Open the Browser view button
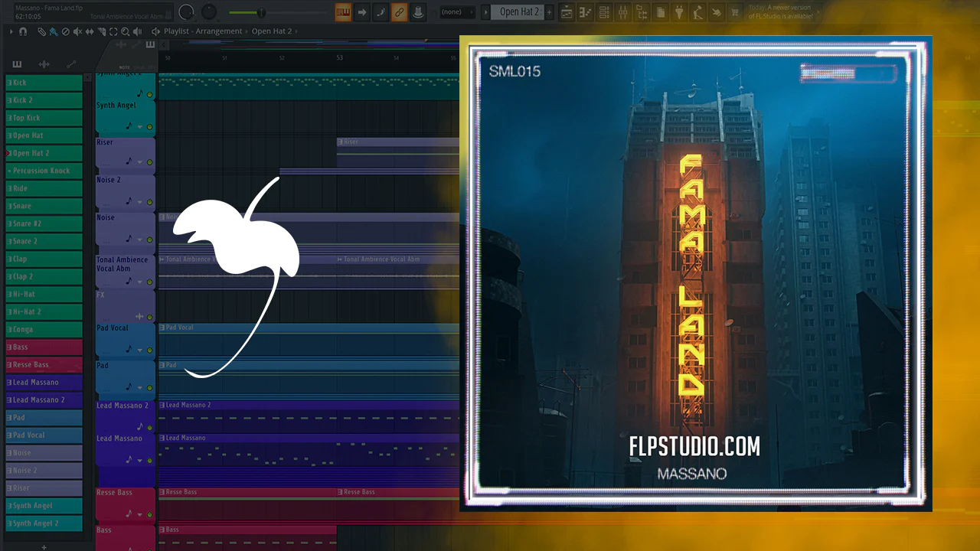Image resolution: width=980 pixels, height=551 pixels. [642, 12]
